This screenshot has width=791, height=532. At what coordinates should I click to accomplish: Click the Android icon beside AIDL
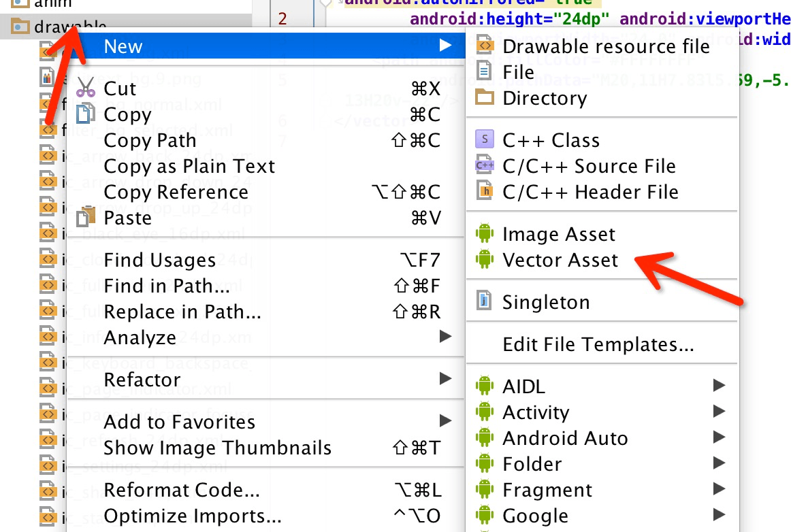pos(484,385)
